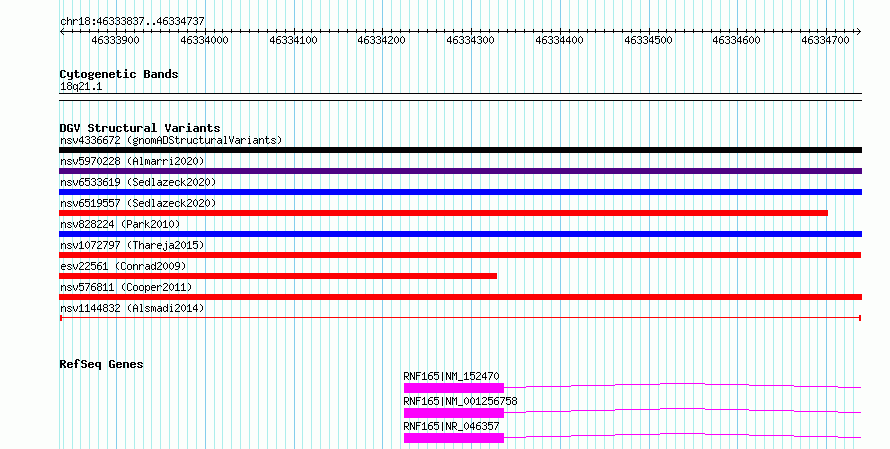Click the nsv1144832 (Alsmadi2014) label
Screen dimensions: 890x449
pos(132,308)
